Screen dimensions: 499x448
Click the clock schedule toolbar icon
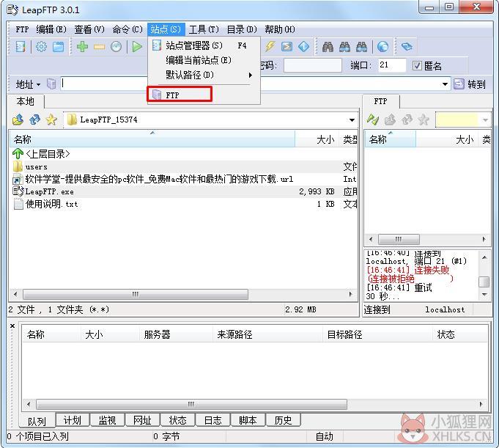[117, 47]
